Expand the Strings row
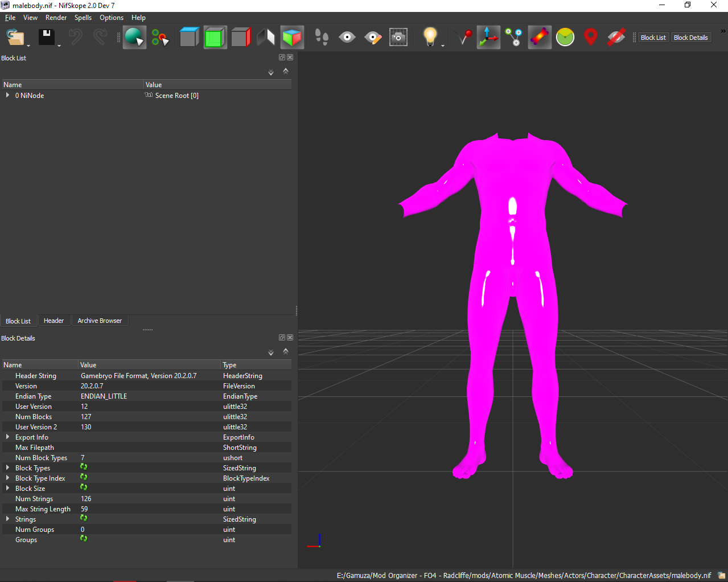The width and height of the screenshot is (728, 582). 7,519
